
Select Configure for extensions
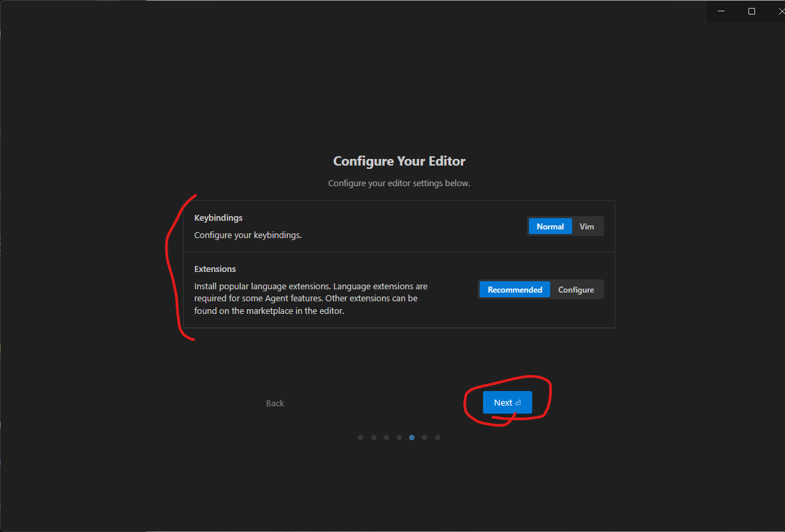(x=575, y=290)
